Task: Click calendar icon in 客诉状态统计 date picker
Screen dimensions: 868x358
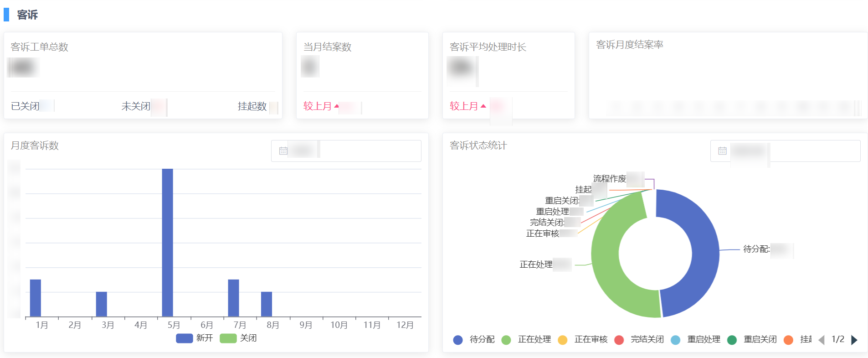Action: (x=722, y=151)
